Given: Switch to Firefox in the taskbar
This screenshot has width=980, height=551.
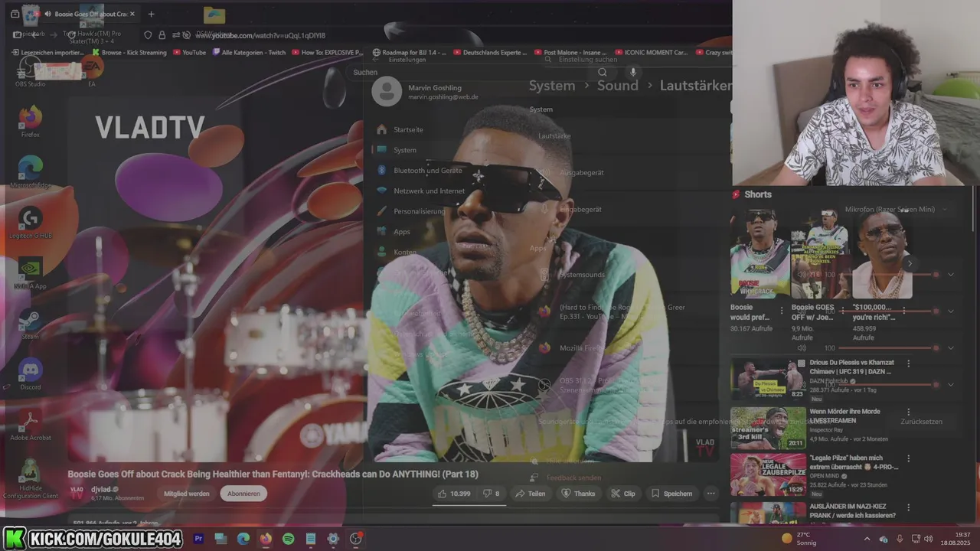Looking at the screenshot, I should 266,539.
